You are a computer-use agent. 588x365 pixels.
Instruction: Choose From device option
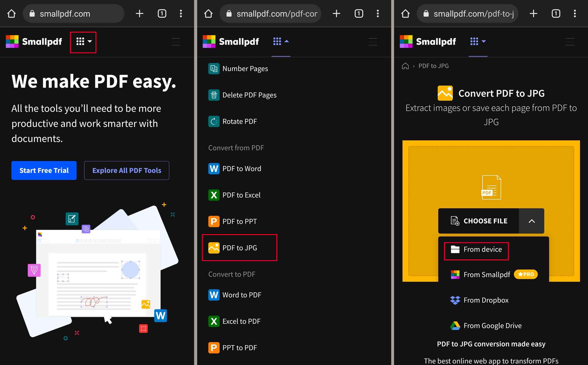coord(476,250)
